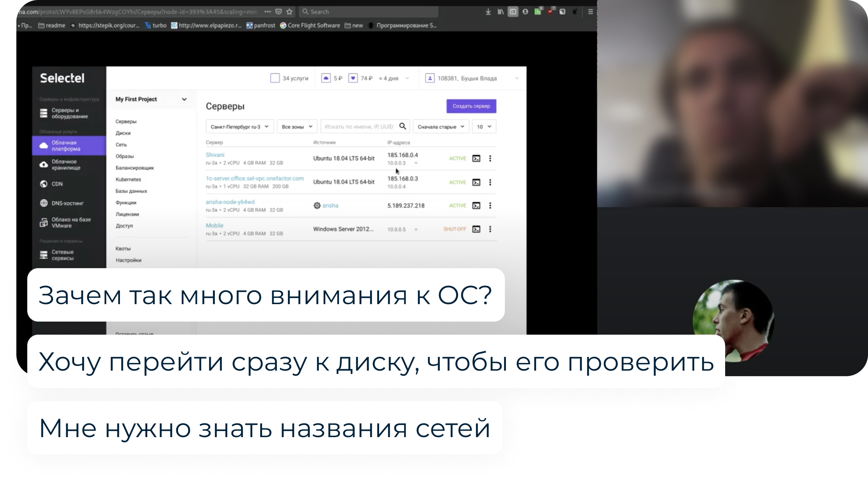Click the server search input field

point(359,126)
